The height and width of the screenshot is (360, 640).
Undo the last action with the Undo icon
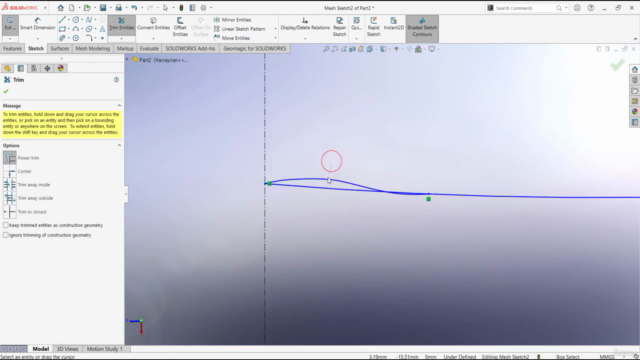pos(134,8)
